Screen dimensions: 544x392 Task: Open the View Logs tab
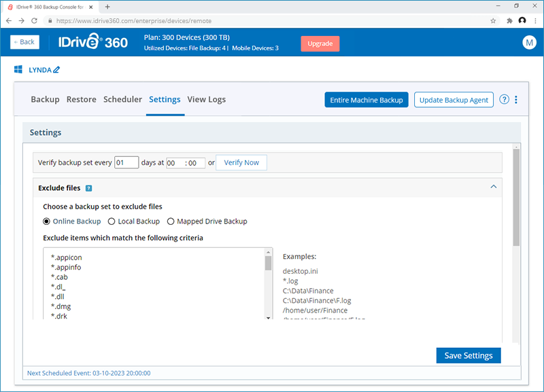[206, 100]
